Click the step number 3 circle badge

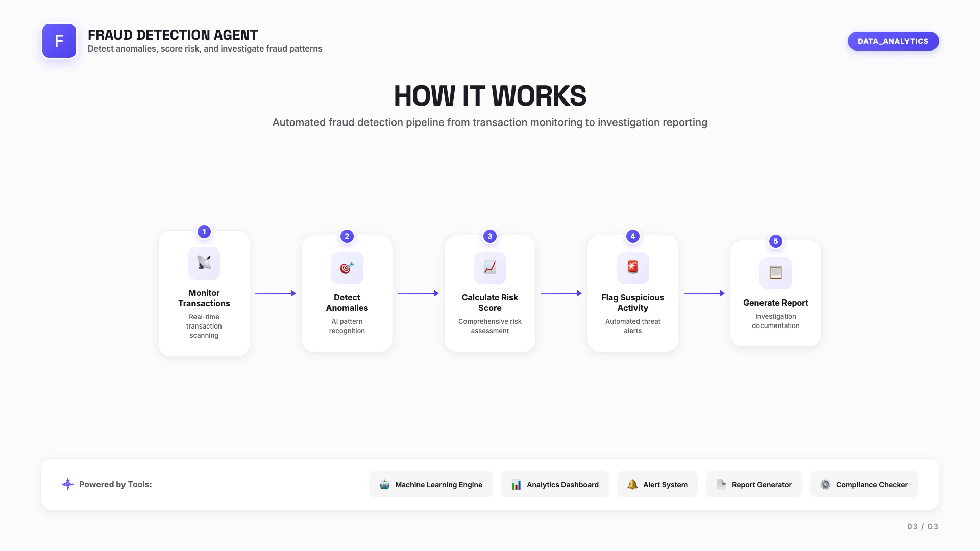tap(490, 236)
